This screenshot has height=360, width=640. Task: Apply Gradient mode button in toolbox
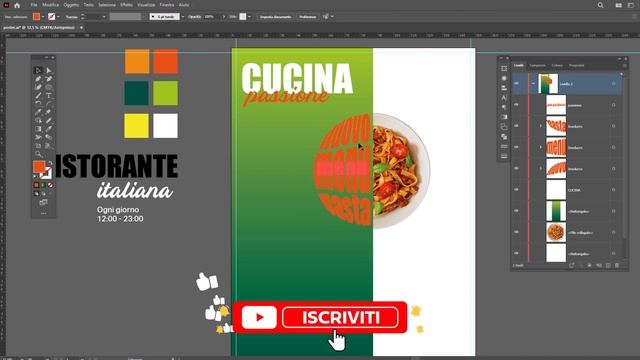[x=43, y=185]
